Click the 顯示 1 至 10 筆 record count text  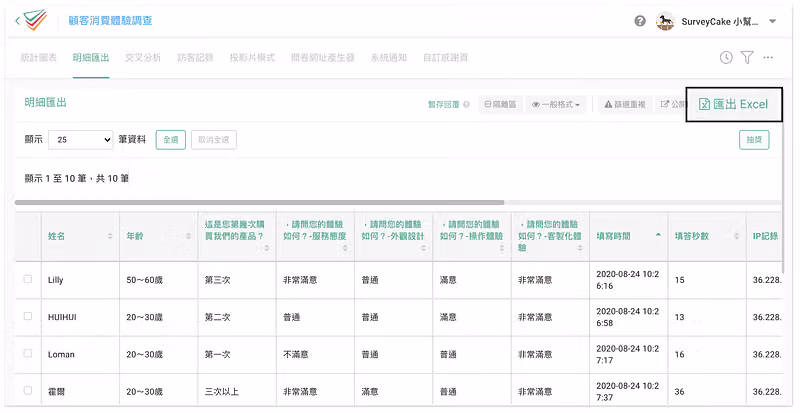point(77,178)
